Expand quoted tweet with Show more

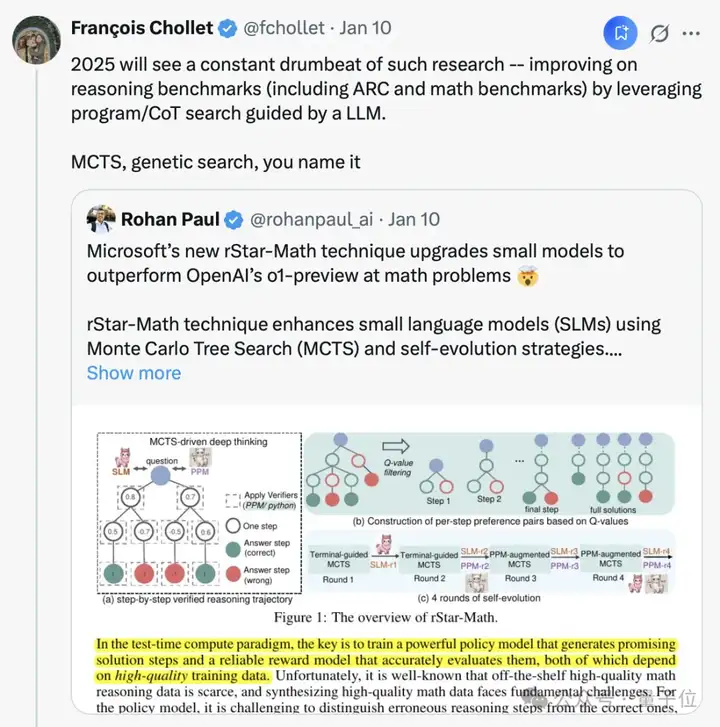click(134, 373)
